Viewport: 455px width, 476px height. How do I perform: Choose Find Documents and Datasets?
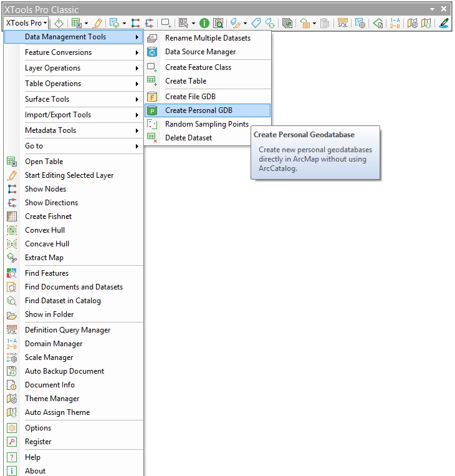tap(74, 287)
